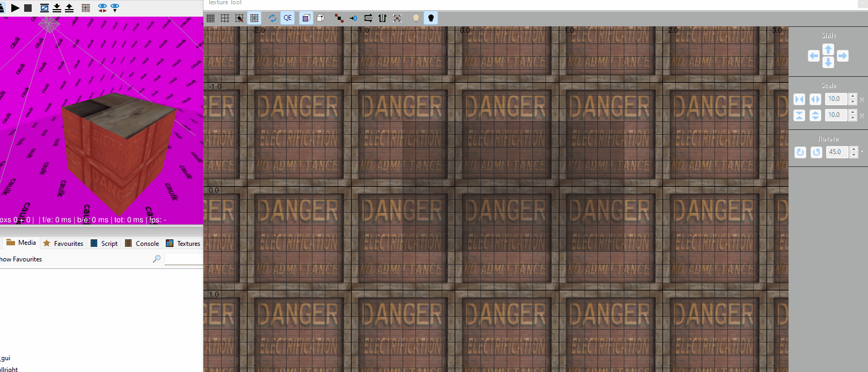Increase vertical scale value with up spinner

click(x=853, y=112)
